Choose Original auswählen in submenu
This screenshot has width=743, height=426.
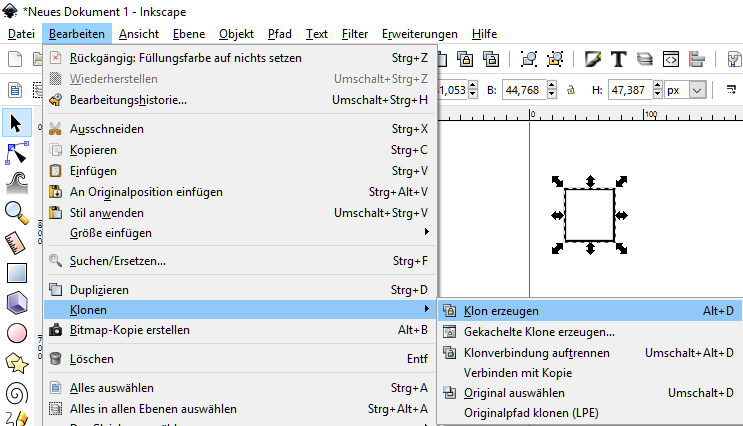point(590,393)
